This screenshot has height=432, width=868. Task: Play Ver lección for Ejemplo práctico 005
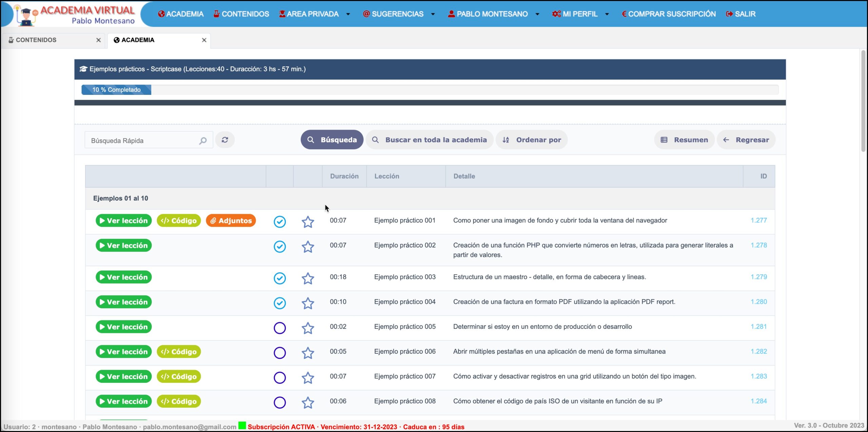(x=124, y=327)
